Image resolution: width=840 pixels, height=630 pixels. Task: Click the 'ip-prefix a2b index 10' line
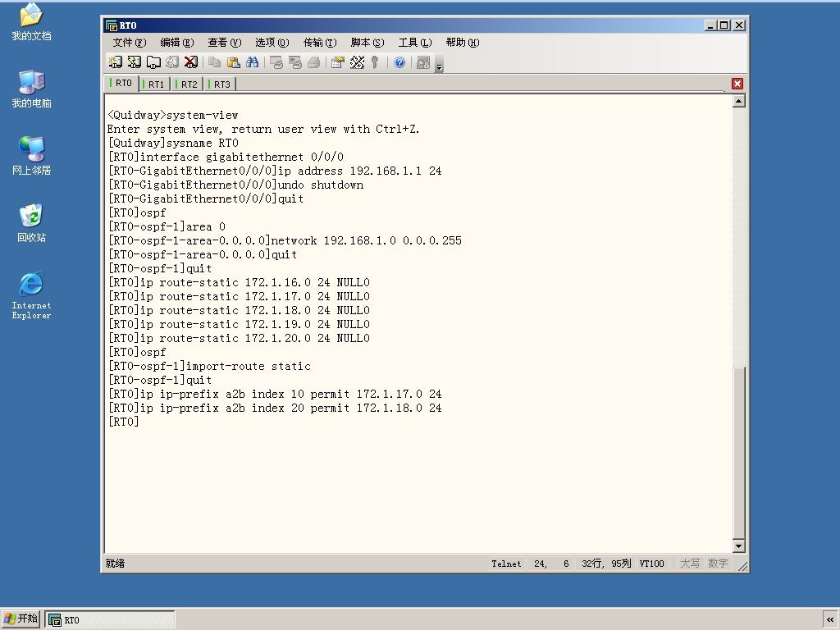click(275, 394)
